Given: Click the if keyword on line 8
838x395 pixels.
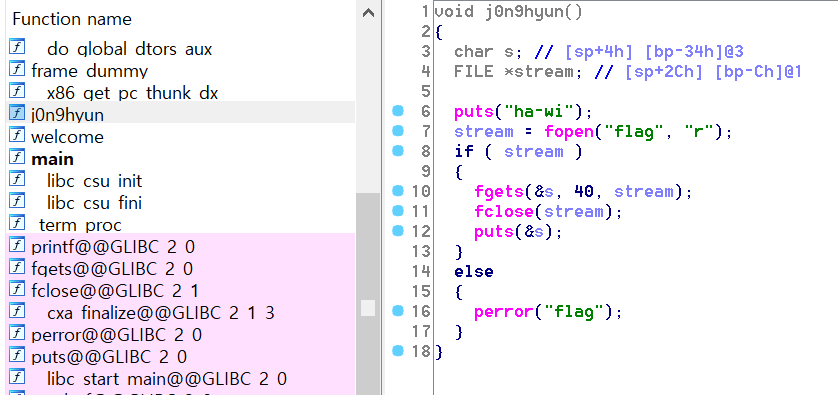Looking at the screenshot, I should [x=464, y=151].
